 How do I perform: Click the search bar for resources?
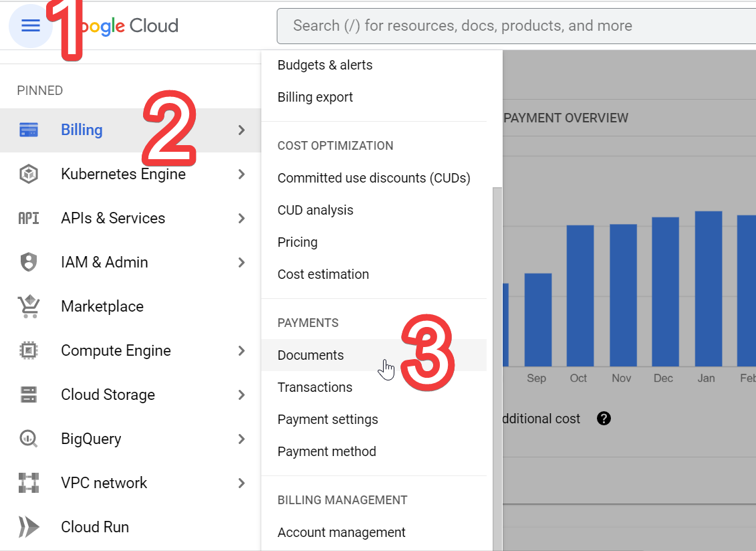click(x=515, y=26)
